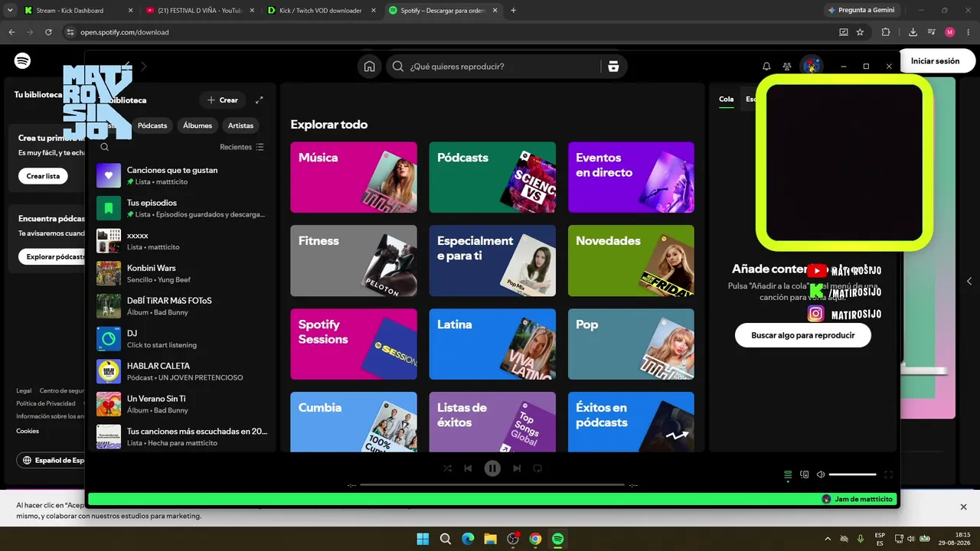Open HABLAR CALETA podcast
980x551 pixels.
181,371
